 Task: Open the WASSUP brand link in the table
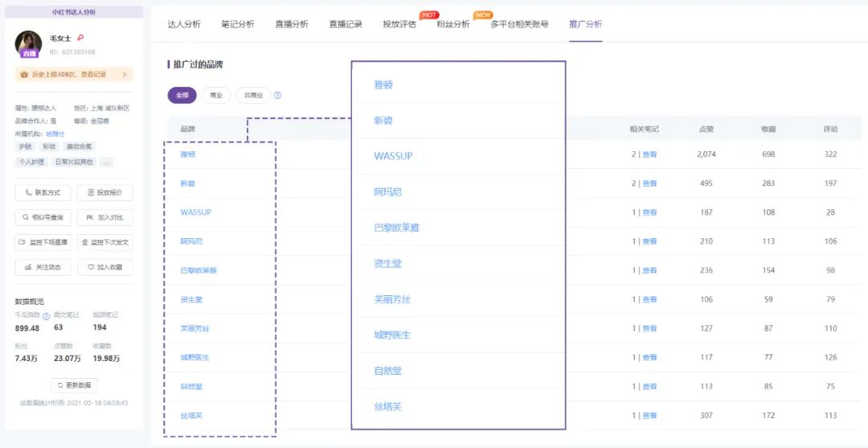pyautogui.click(x=195, y=212)
